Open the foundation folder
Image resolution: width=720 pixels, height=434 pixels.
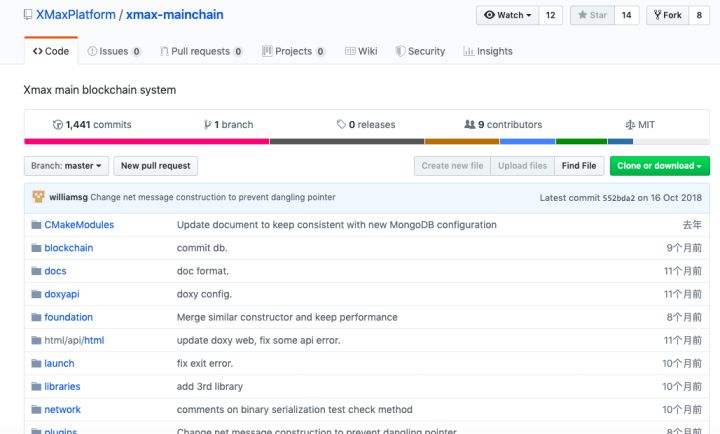[x=68, y=317]
